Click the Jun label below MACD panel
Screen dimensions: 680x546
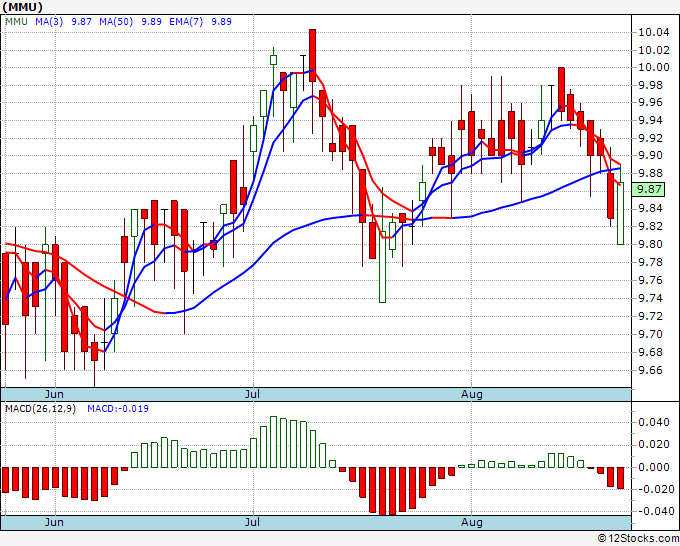54,522
